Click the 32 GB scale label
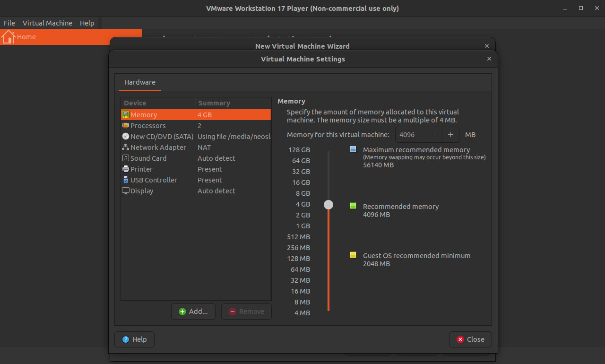 click(301, 172)
